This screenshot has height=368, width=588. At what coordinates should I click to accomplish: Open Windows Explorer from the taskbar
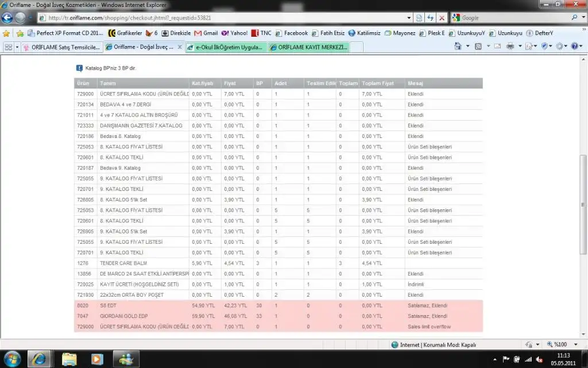(x=69, y=359)
